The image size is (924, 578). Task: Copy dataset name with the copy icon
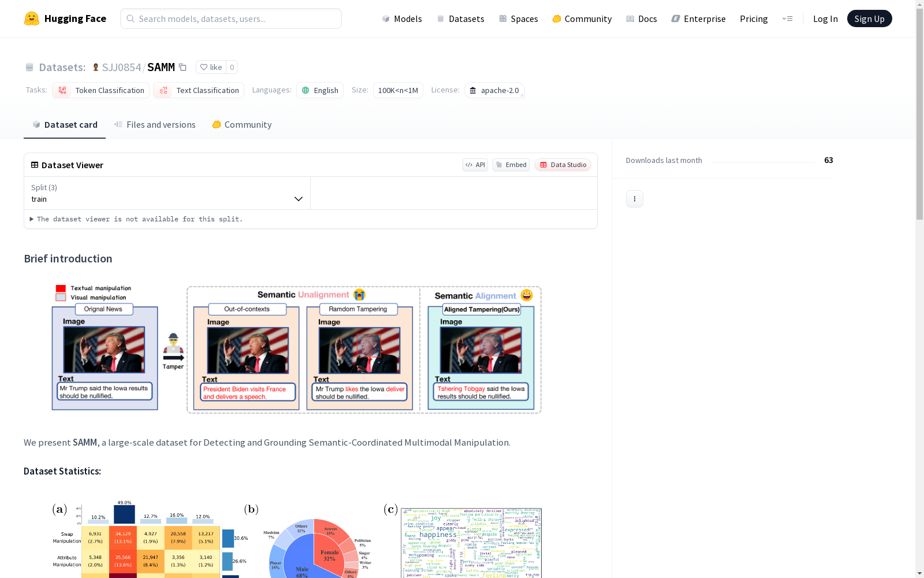point(182,67)
